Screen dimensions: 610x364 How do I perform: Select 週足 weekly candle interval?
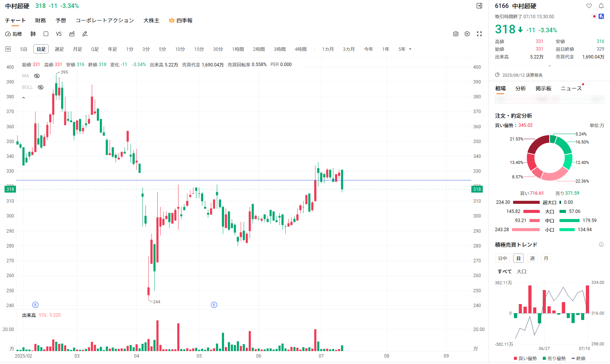tap(59, 49)
